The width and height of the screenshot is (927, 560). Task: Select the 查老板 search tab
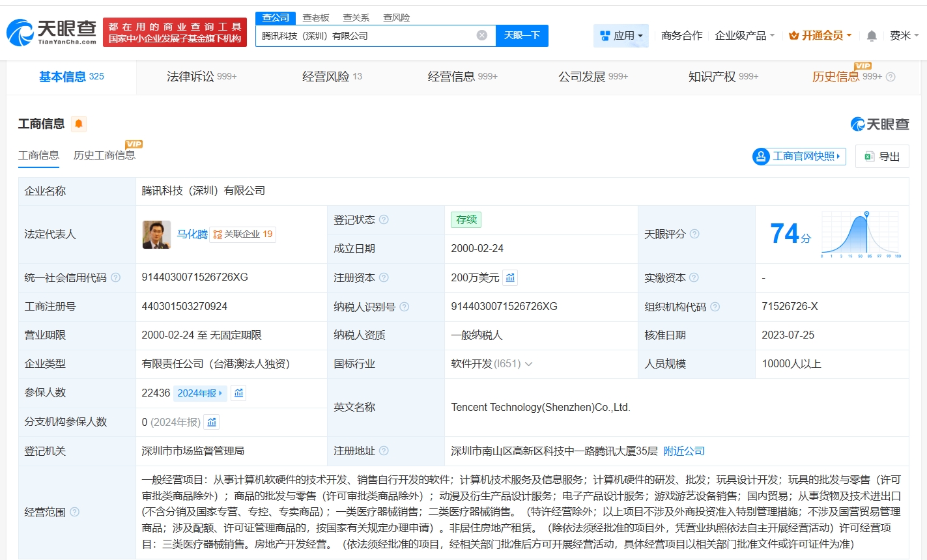(x=316, y=18)
